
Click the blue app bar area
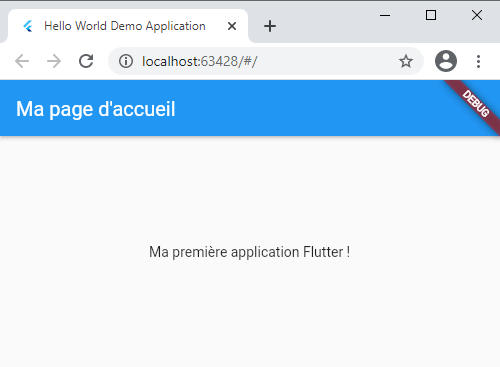300,108
